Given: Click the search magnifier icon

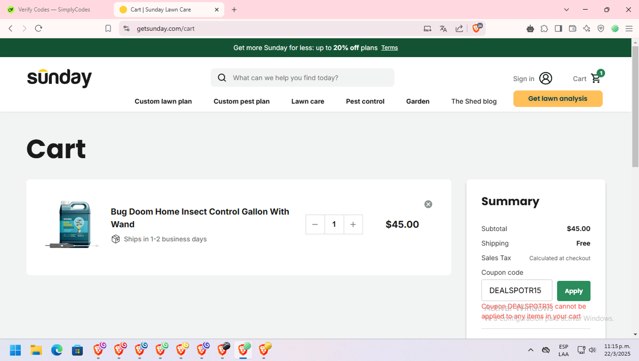Looking at the screenshot, I should 222,78.
